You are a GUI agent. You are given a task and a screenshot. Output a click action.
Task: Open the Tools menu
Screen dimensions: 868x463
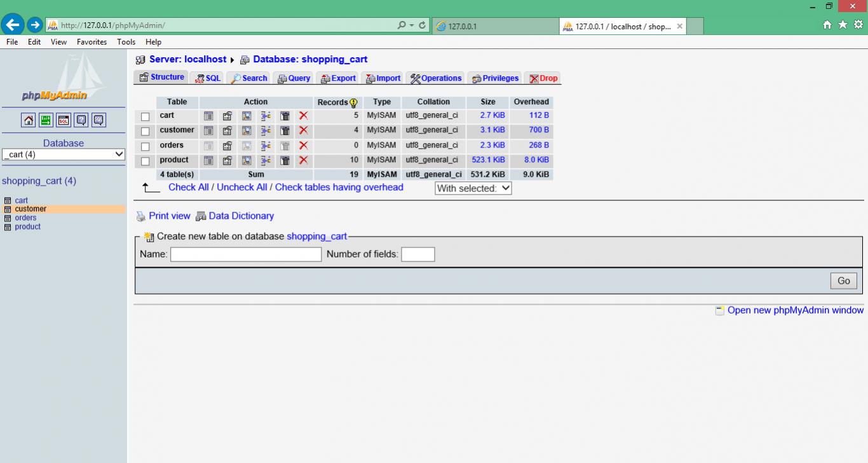(126, 42)
